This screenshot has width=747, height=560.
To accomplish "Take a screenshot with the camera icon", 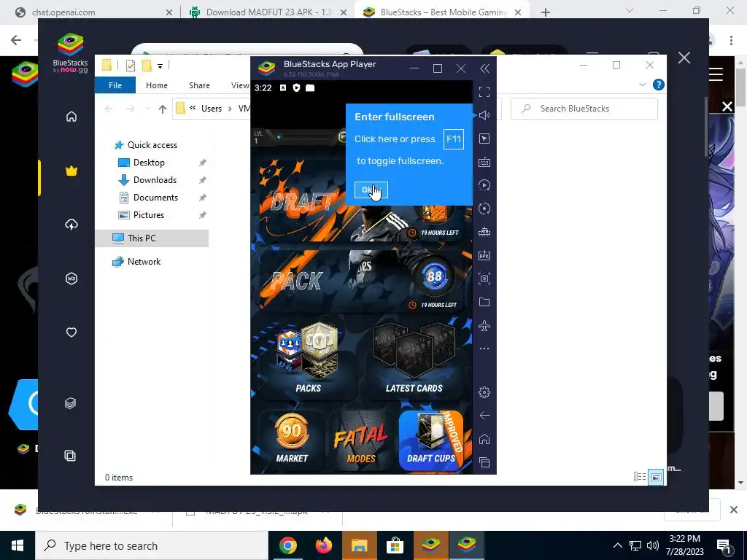I will click(484, 279).
